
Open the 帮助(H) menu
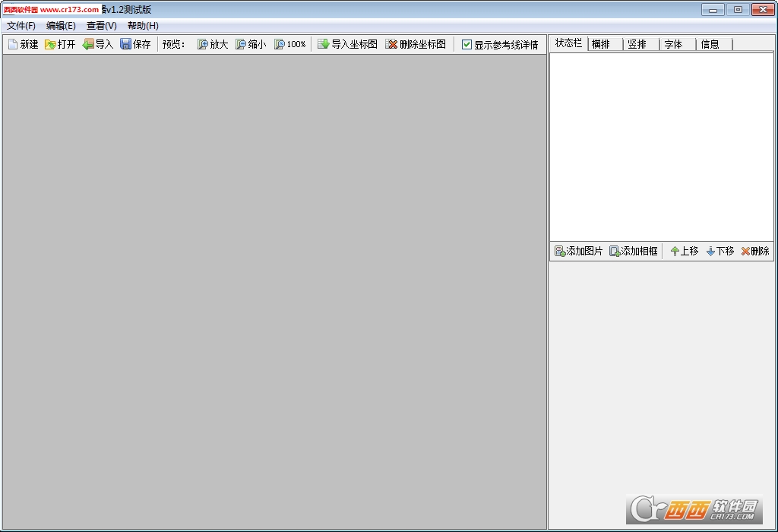pyautogui.click(x=143, y=26)
